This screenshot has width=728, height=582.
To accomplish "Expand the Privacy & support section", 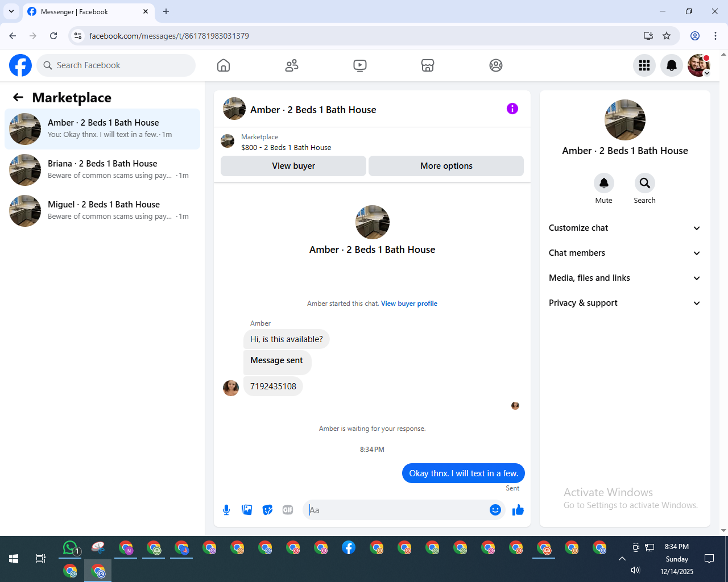I will 624,303.
